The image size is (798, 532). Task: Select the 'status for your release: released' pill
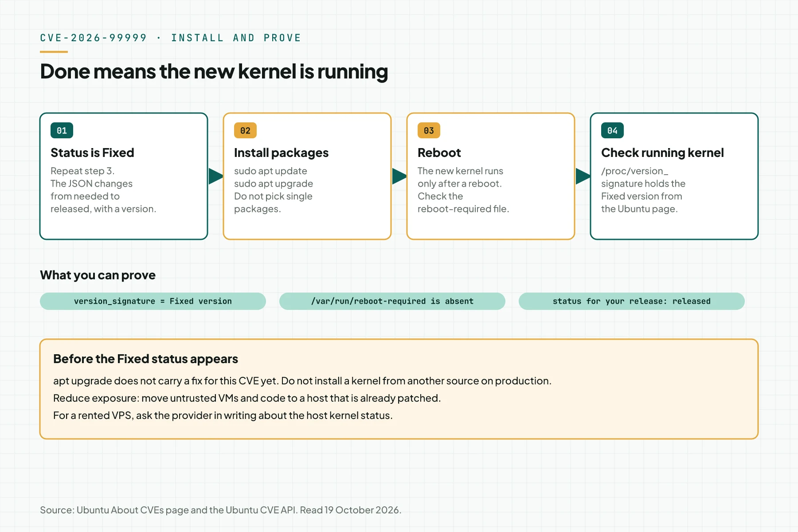pos(632,301)
